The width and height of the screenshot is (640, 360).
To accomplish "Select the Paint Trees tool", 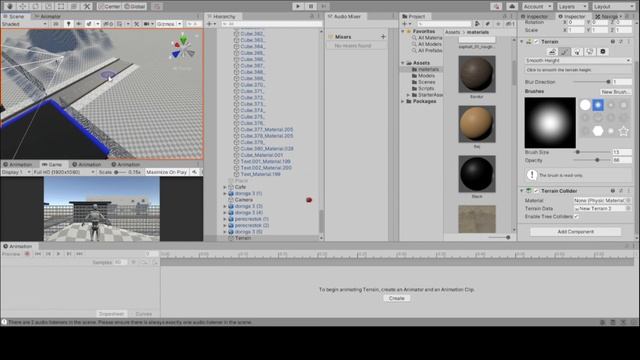I will (577, 52).
